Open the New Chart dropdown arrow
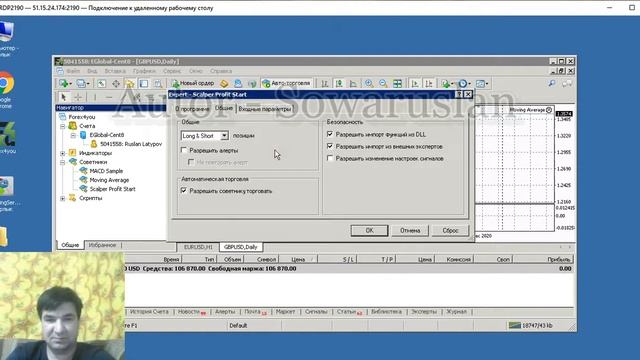The width and height of the screenshot is (640, 360). [x=70, y=84]
